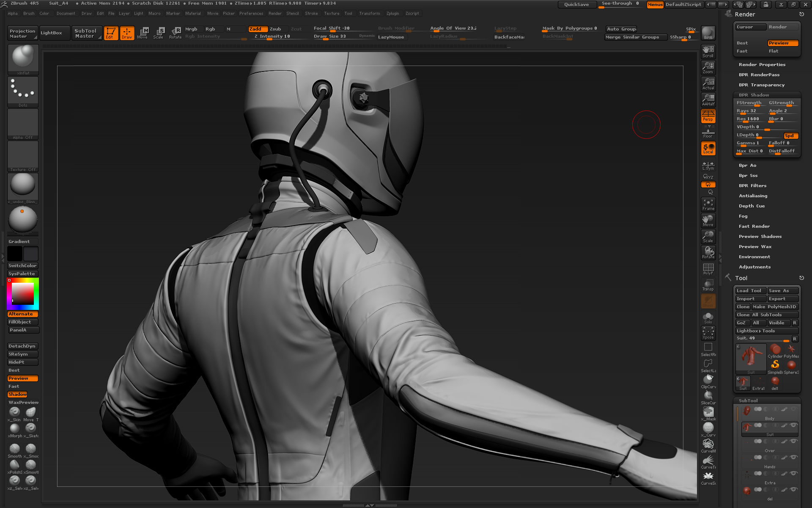Image resolution: width=812 pixels, height=508 pixels.
Task: Click the BPR render icon
Action: (708, 33)
